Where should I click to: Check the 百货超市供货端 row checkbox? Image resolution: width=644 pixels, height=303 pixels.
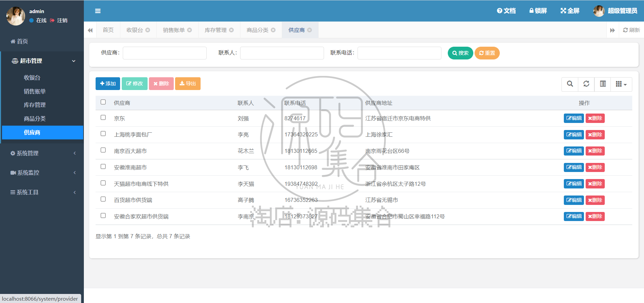(x=103, y=199)
